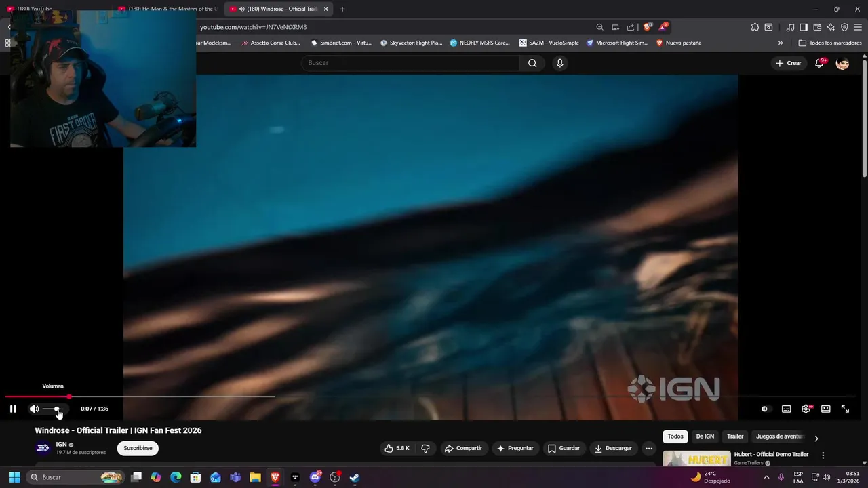Open the Assetto Corsa Club bookmark
Image resolution: width=868 pixels, height=488 pixels.
tap(271, 43)
